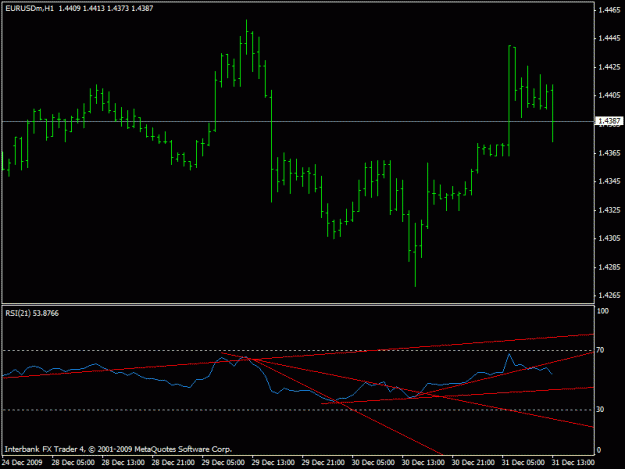The height and width of the screenshot is (469, 625).
Task: Click the RSI scale value 30
Action: tap(600, 410)
